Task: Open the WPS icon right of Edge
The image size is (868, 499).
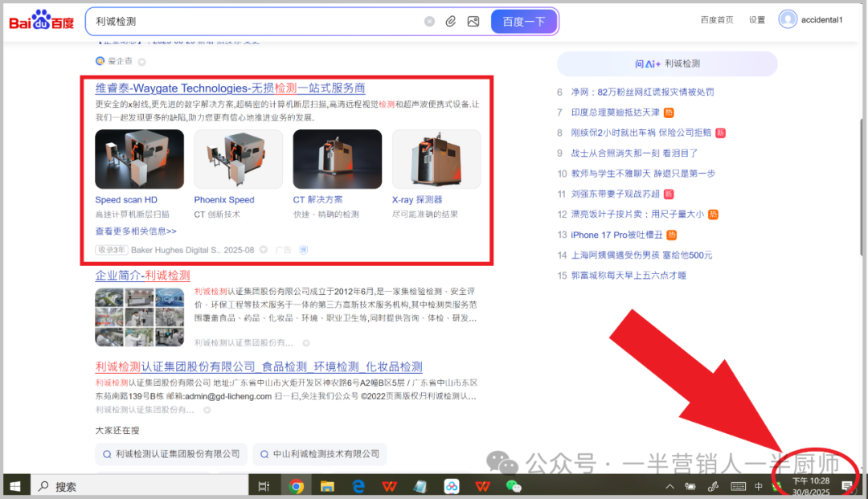Action: 389,486
